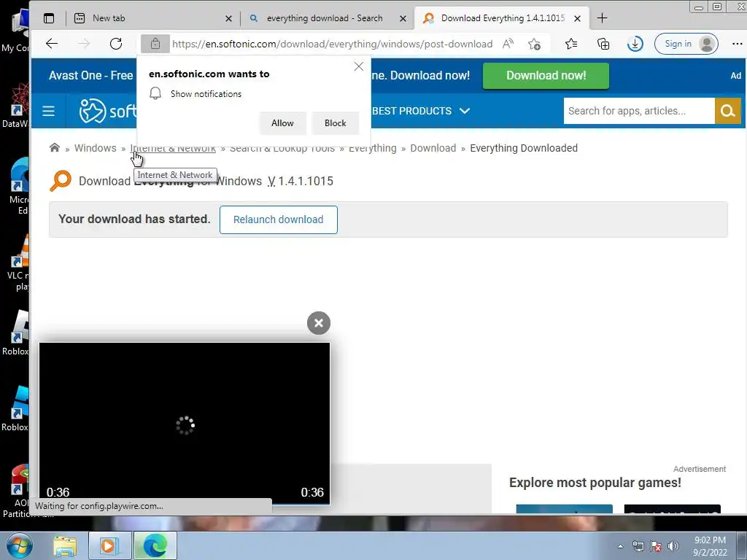Show Downloads panel icon
The height and width of the screenshot is (560, 747).
pyautogui.click(x=635, y=44)
